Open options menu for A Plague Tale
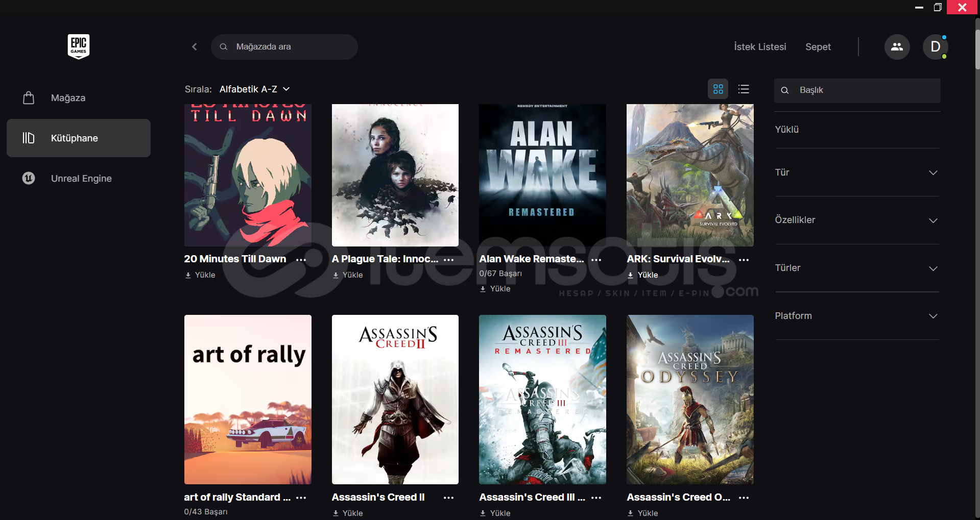Viewport: 980px width, 520px height. coord(449,260)
